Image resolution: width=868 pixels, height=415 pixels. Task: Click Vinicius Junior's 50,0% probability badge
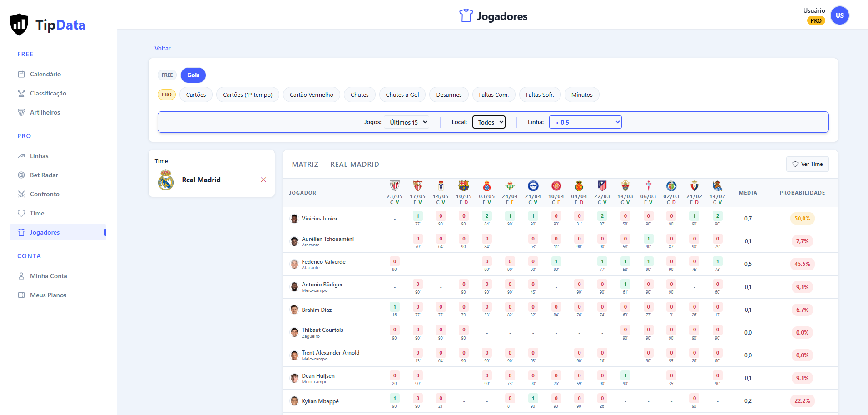(x=802, y=219)
